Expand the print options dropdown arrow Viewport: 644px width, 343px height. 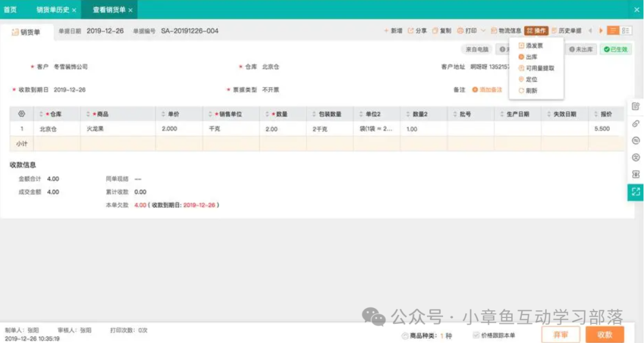click(483, 31)
